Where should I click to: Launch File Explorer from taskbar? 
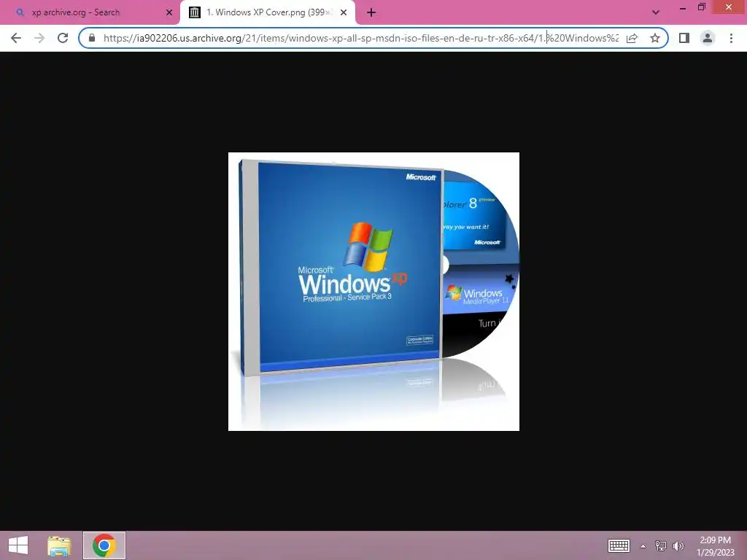(x=59, y=545)
